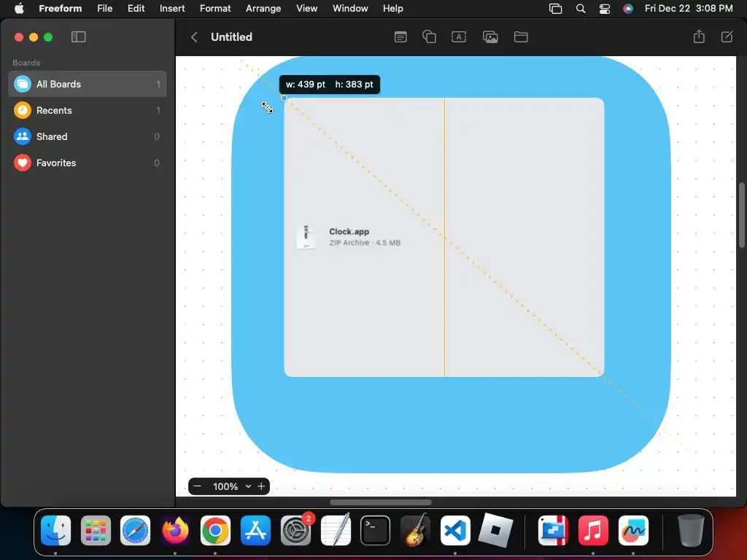Screen dimensions: 747x560
Task: Open the Arrange menu
Action: pos(263,9)
